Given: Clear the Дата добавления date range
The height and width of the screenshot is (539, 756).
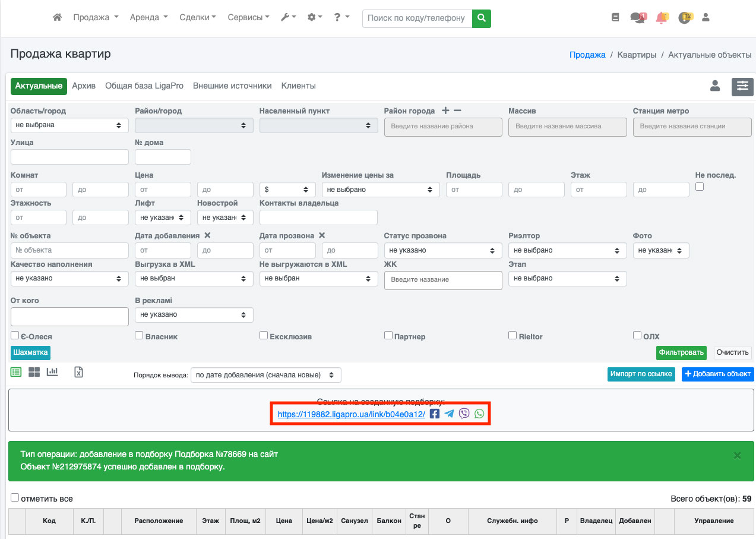Looking at the screenshot, I should click(207, 235).
